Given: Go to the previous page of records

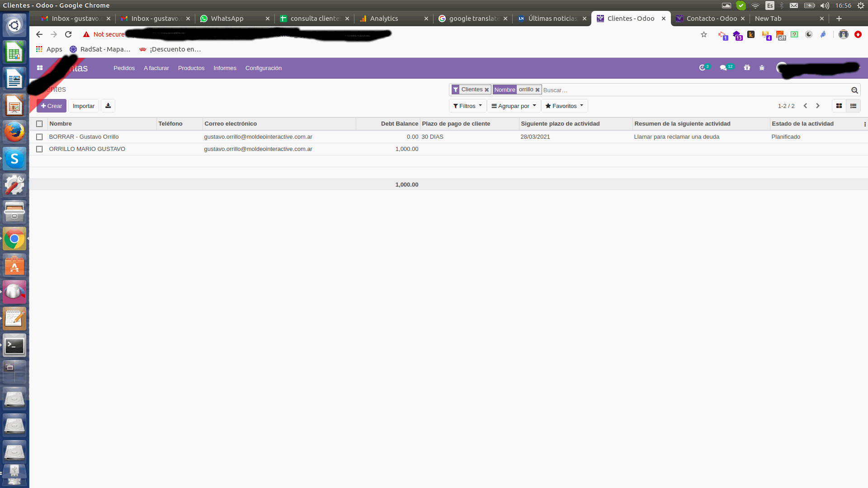Looking at the screenshot, I should 805,106.
